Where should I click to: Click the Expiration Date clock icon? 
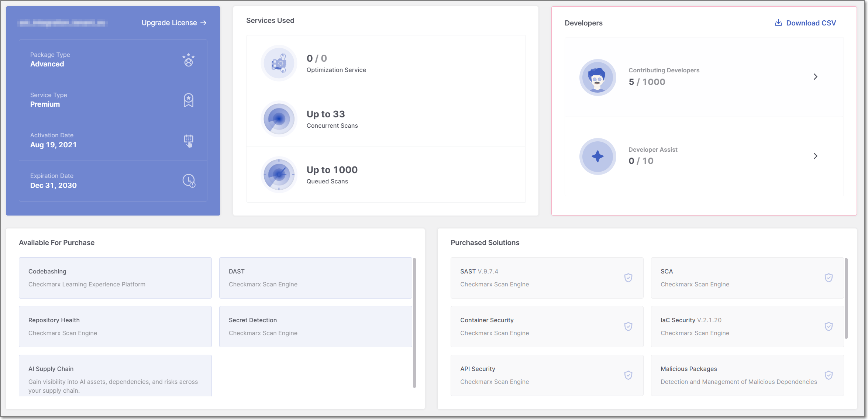(x=189, y=181)
